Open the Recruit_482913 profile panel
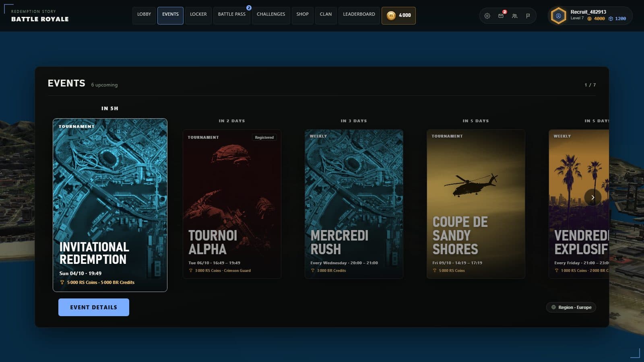644x362 pixels. tap(590, 16)
